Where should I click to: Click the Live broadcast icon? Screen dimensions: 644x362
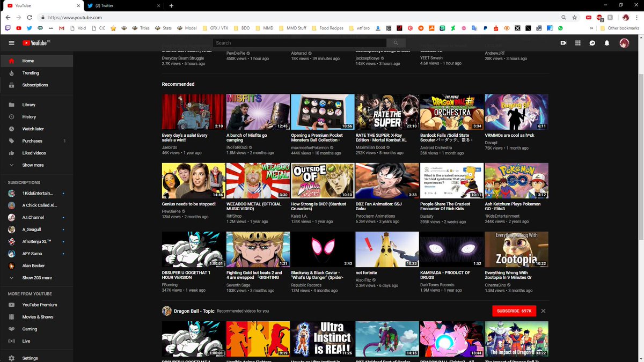click(x=11, y=341)
